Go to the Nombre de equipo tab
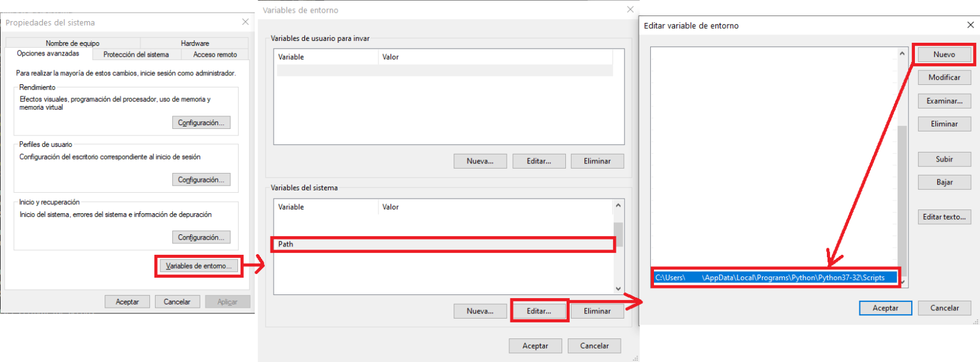 72,43
